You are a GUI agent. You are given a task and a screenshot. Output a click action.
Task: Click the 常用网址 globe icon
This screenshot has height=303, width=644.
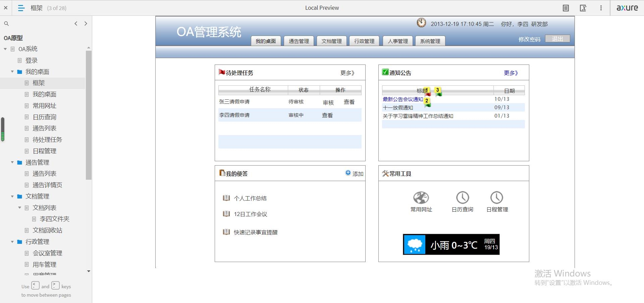[421, 198]
